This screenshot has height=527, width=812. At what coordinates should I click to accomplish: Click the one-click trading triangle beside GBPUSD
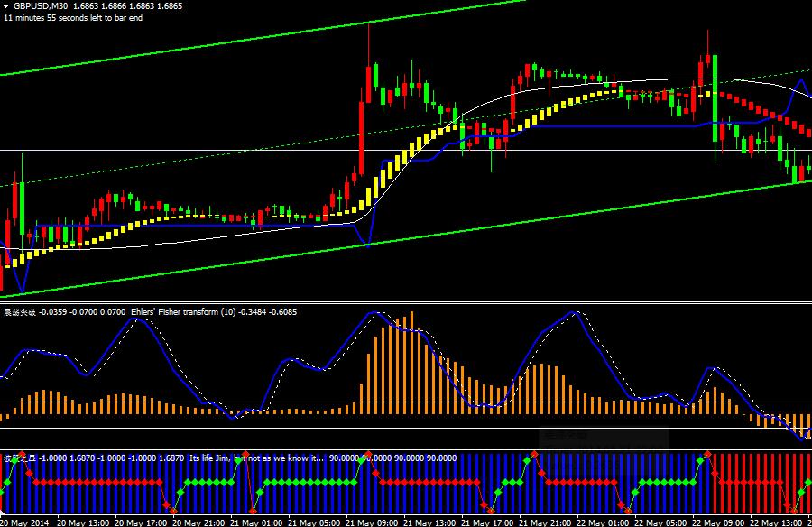tap(6, 5)
